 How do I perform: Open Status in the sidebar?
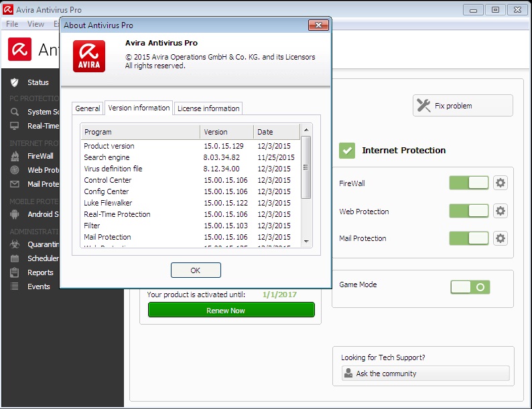click(x=38, y=82)
